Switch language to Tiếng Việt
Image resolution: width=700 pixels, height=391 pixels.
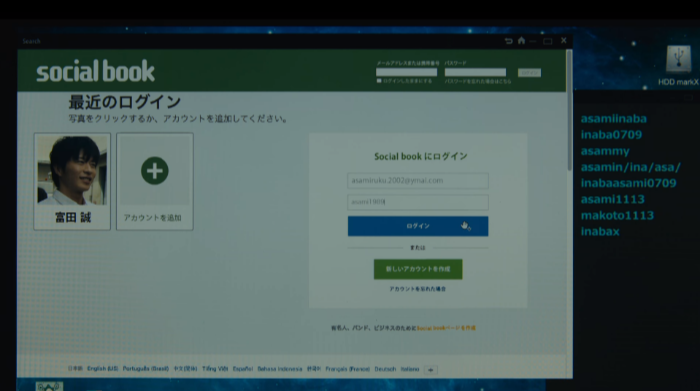(x=215, y=369)
